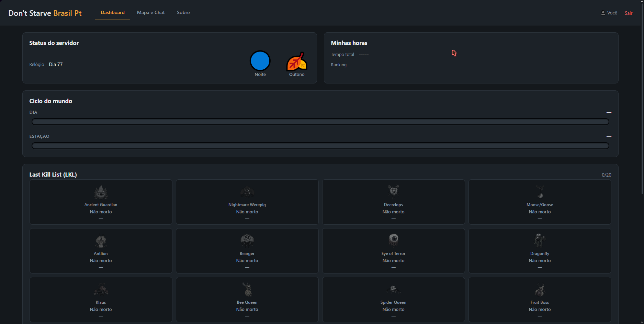Click the 0/20 kill counter
The width and height of the screenshot is (644, 324).
607,175
